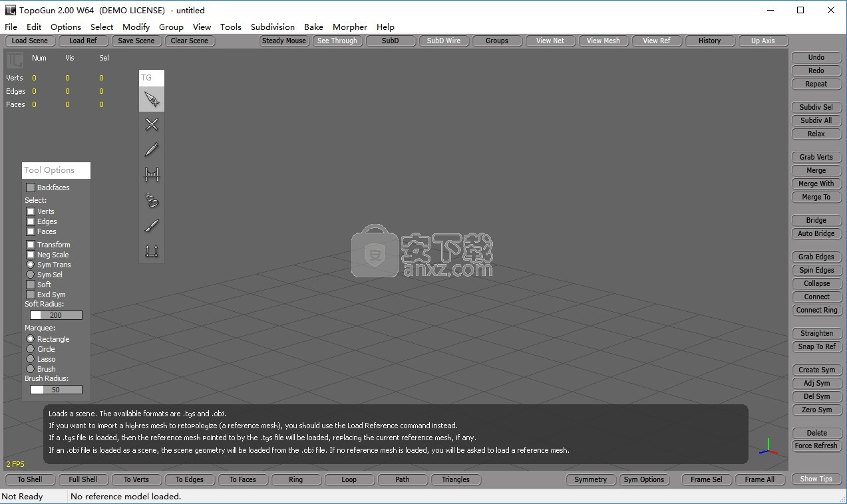Viewport: 847px width, 504px height.
Task: Click the Force Refresh button
Action: (x=816, y=445)
